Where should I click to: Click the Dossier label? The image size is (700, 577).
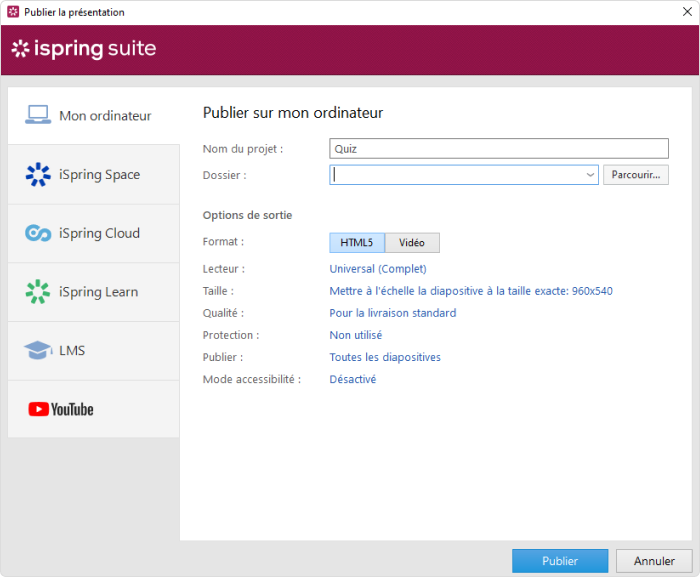click(x=225, y=175)
